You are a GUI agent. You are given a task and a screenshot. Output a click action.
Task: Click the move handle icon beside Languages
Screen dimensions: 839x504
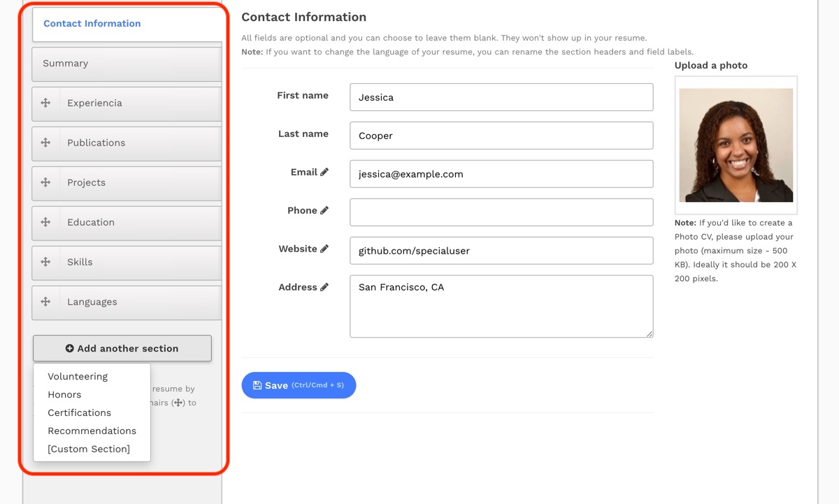click(x=45, y=302)
